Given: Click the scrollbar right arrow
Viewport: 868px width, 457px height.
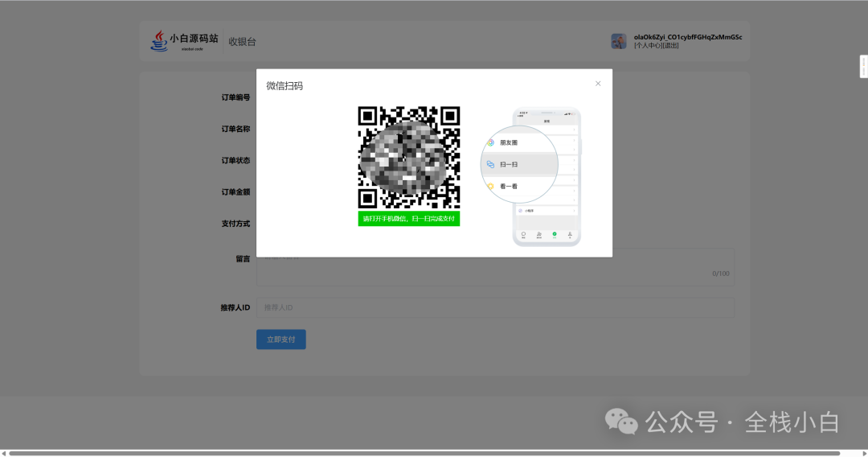Looking at the screenshot, I should pyautogui.click(x=864, y=453).
